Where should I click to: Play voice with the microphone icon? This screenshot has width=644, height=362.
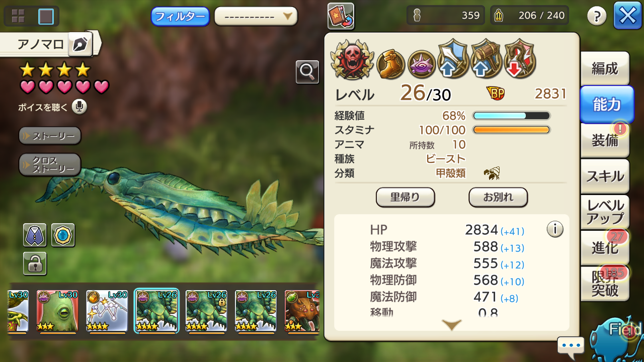click(x=79, y=107)
